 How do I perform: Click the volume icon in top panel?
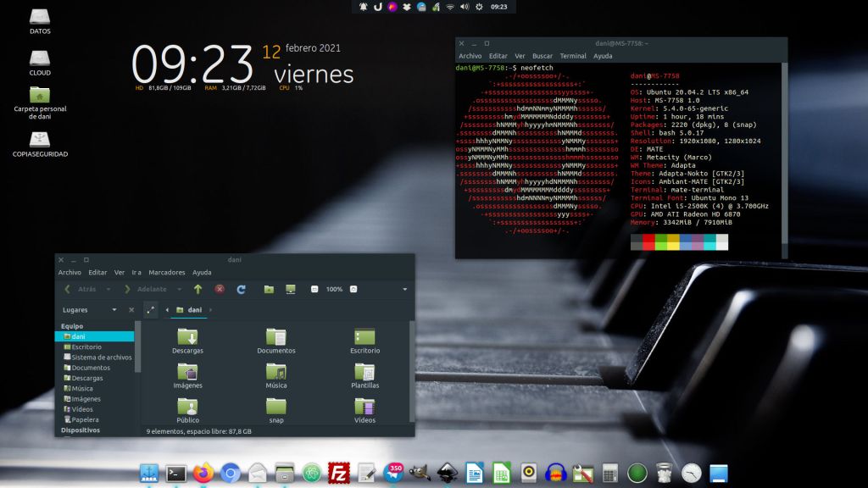tap(465, 7)
